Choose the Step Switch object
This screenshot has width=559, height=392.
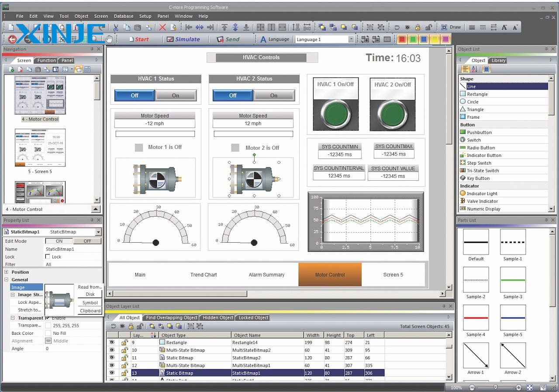504,163
